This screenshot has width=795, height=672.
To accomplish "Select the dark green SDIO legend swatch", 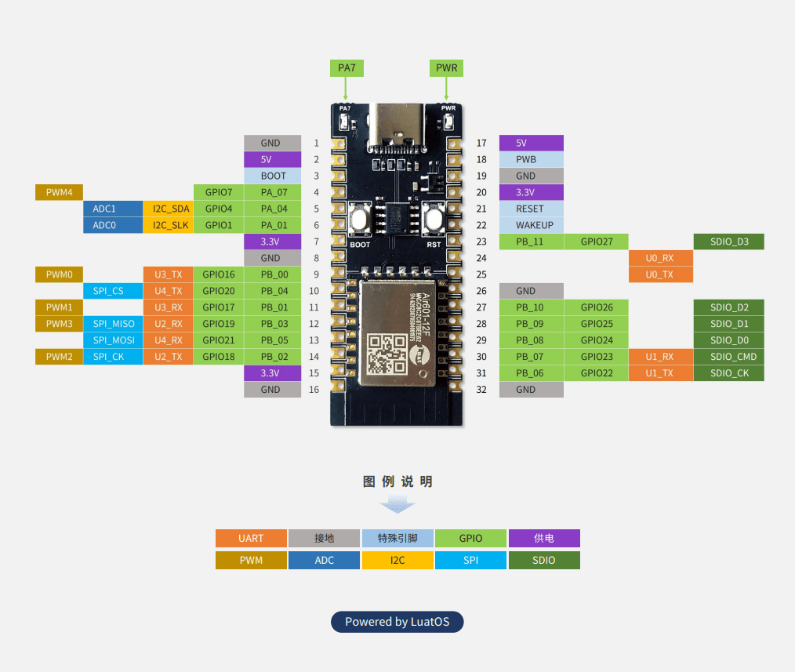I will click(x=544, y=561).
